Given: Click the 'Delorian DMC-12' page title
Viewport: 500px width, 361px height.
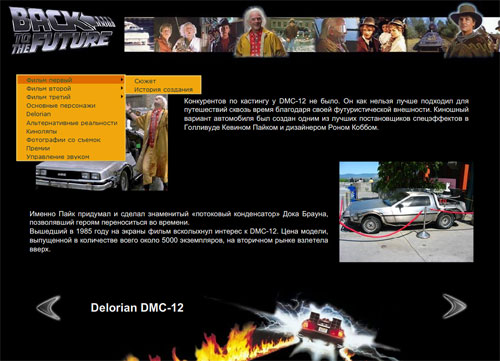Looking at the screenshot, I should click(x=137, y=308).
